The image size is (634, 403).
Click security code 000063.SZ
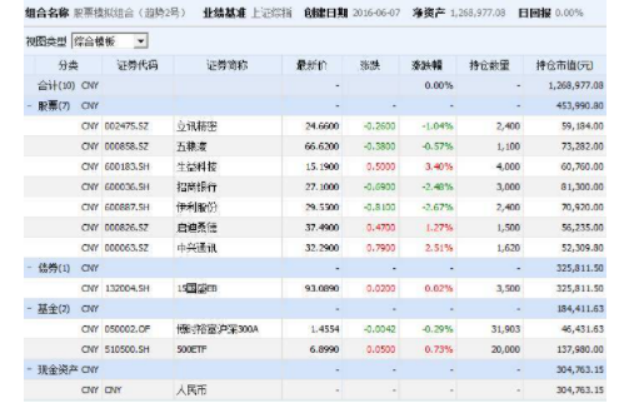(x=127, y=248)
